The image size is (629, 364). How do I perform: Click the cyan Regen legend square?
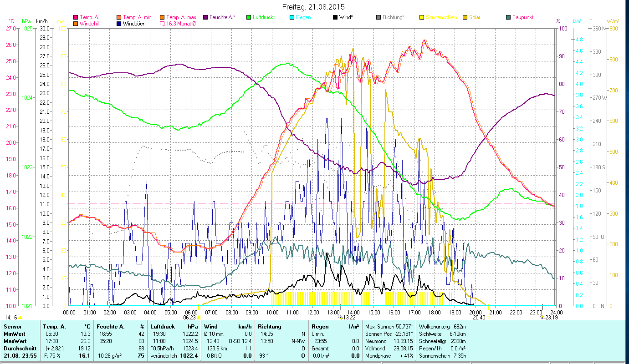tap(292, 17)
